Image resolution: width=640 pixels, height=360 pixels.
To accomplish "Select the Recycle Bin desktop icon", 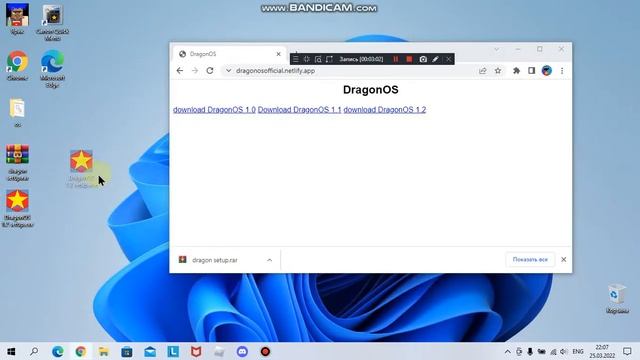I will pyautogui.click(x=617, y=299).
